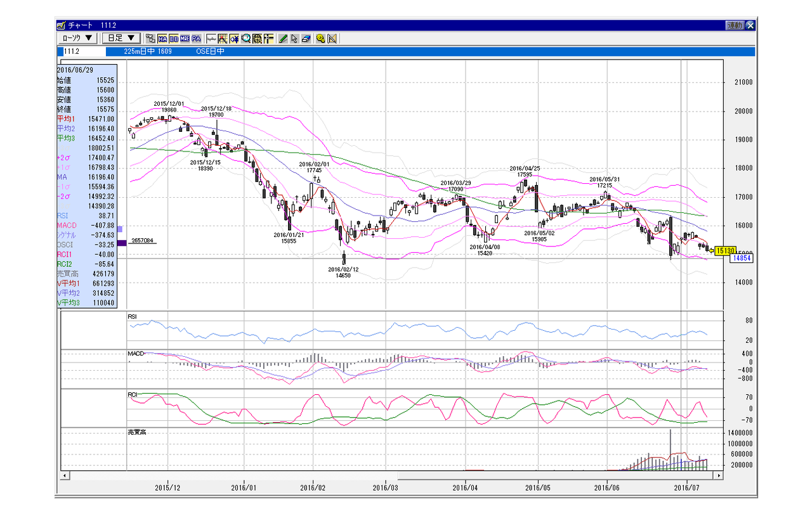812x514 pixels.
Task: Toggle the MA moving average indicator
Action: pyautogui.click(x=162, y=38)
